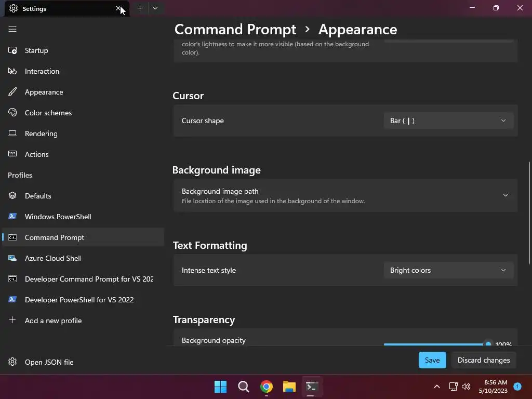
Task: Click the Color schemes palette icon
Action: click(x=12, y=113)
